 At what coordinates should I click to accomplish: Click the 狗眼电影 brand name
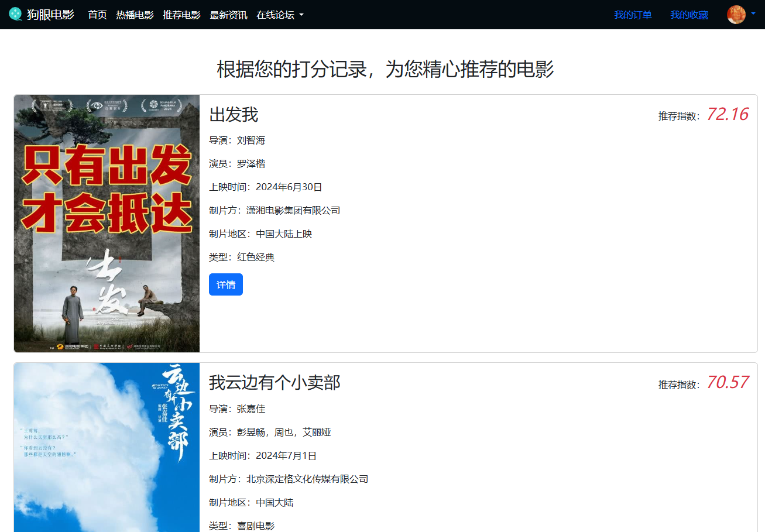coord(50,14)
